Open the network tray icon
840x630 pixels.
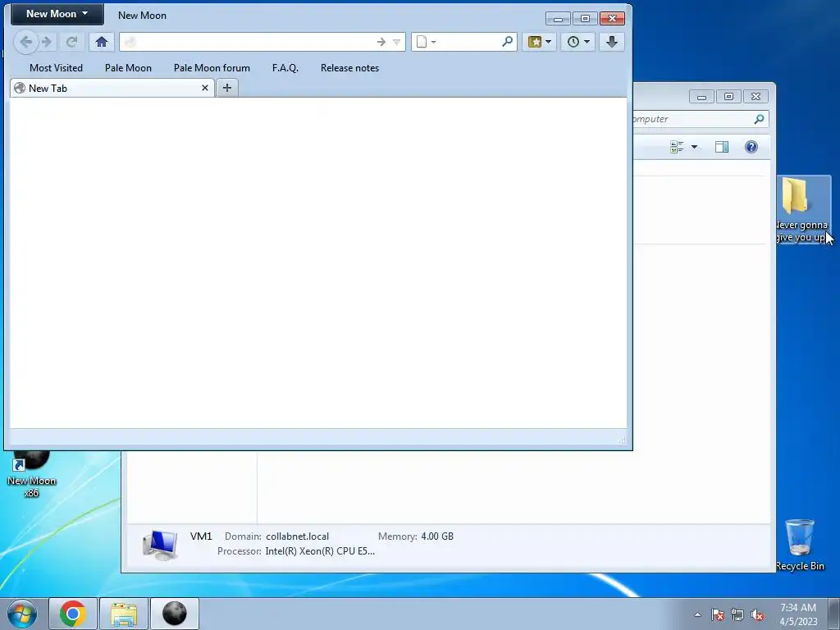[x=737, y=614]
